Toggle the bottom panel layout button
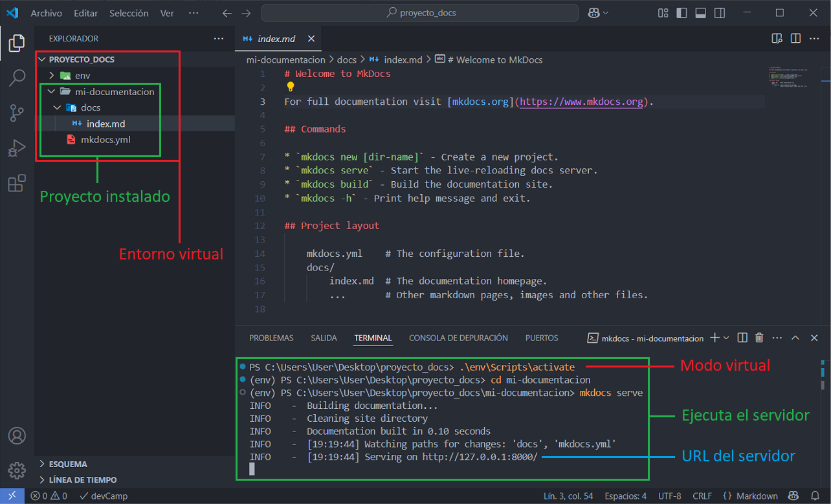831x504 pixels. tap(700, 13)
